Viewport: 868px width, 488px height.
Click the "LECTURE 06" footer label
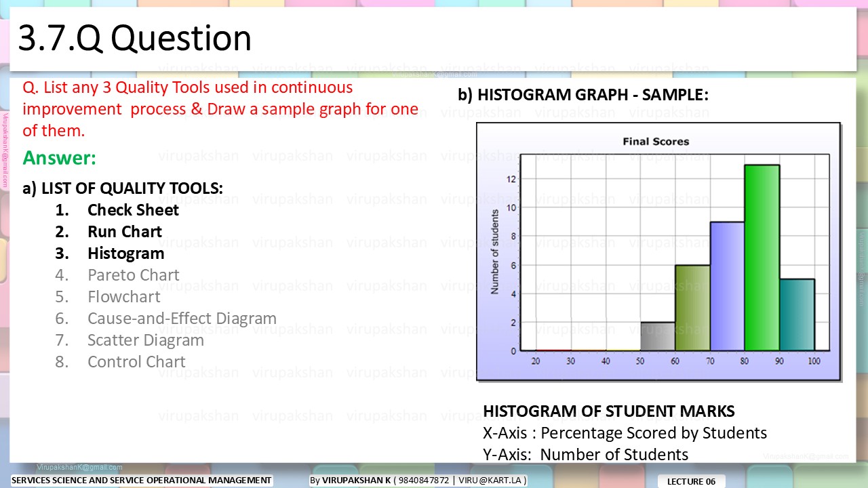[x=692, y=481]
